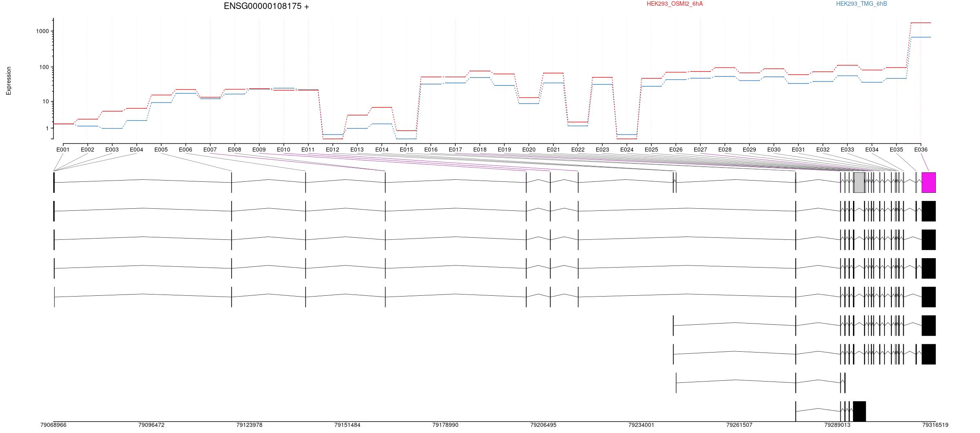Click the Expression y-axis title
The width and height of the screenshot is (980, 433).
click(9, 81)
